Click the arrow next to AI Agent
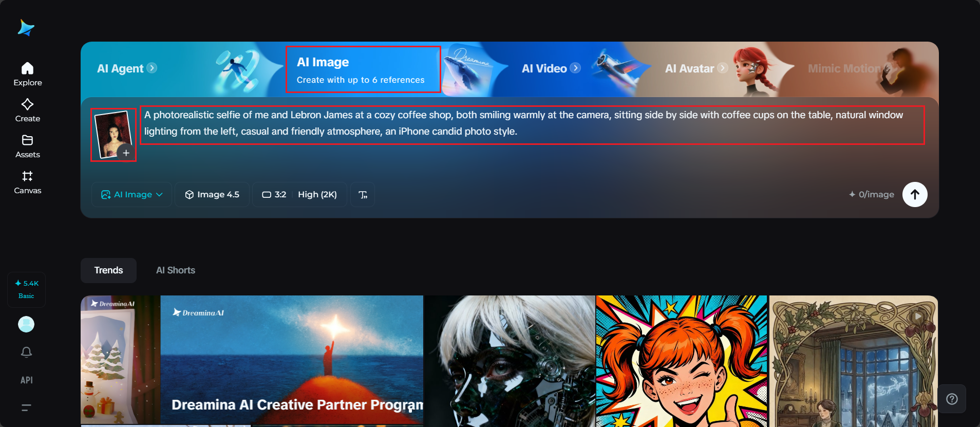 coord(152,68)
